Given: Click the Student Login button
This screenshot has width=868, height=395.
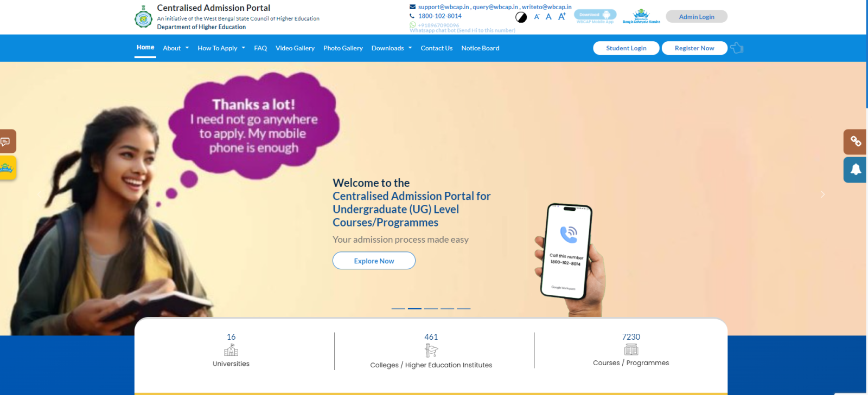Looking at the screenshot, I should point(626,48).
